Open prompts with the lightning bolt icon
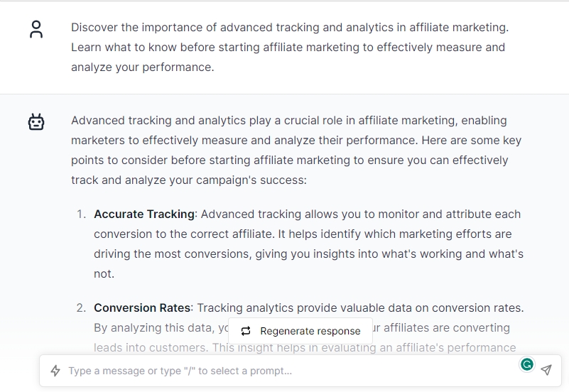The width and height of the screenshot is (569, 392). (55, 371)
